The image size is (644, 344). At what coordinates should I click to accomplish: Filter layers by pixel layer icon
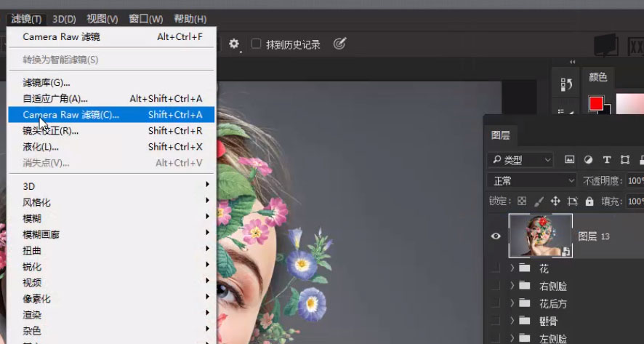[x=569, y=160]
